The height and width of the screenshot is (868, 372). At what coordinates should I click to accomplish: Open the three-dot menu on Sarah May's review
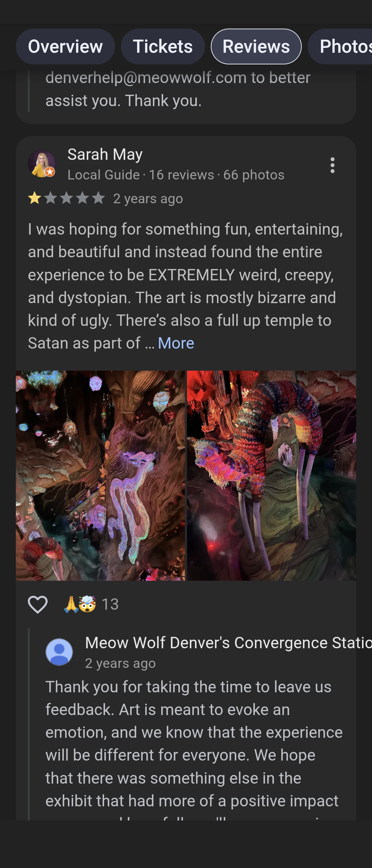pyautogui.click(x=332, y=165)
